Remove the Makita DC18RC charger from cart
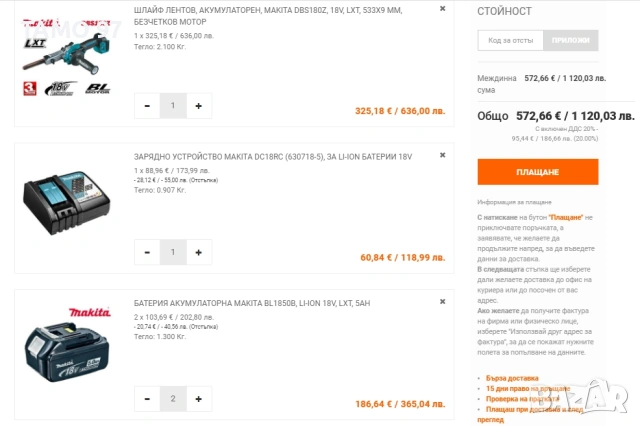The height and width of the screenshot is (426, 640). (443, 156)
